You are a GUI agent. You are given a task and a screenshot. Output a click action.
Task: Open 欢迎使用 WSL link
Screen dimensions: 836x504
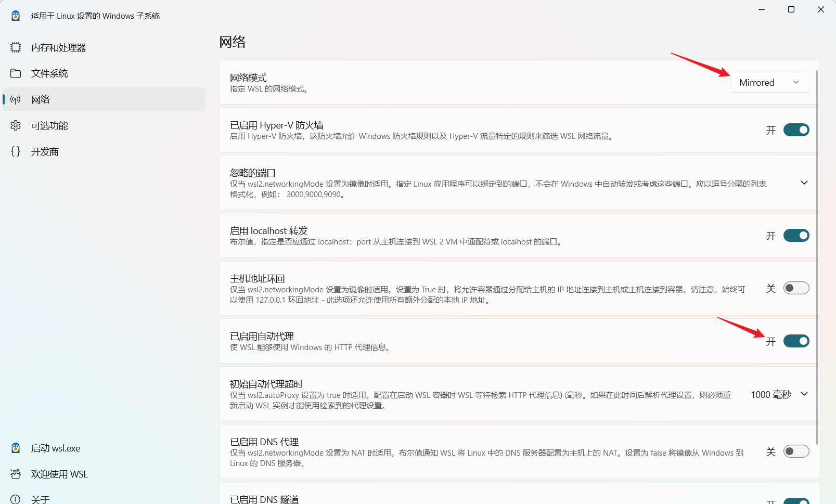104,474
